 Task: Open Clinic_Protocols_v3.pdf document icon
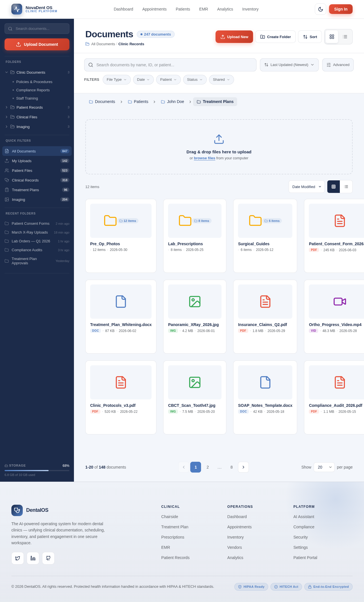point(121,382)
